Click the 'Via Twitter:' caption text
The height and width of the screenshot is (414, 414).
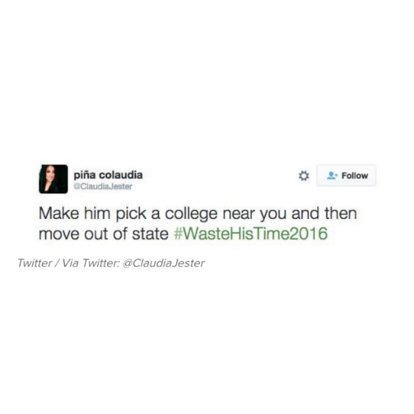click(90, 263)
